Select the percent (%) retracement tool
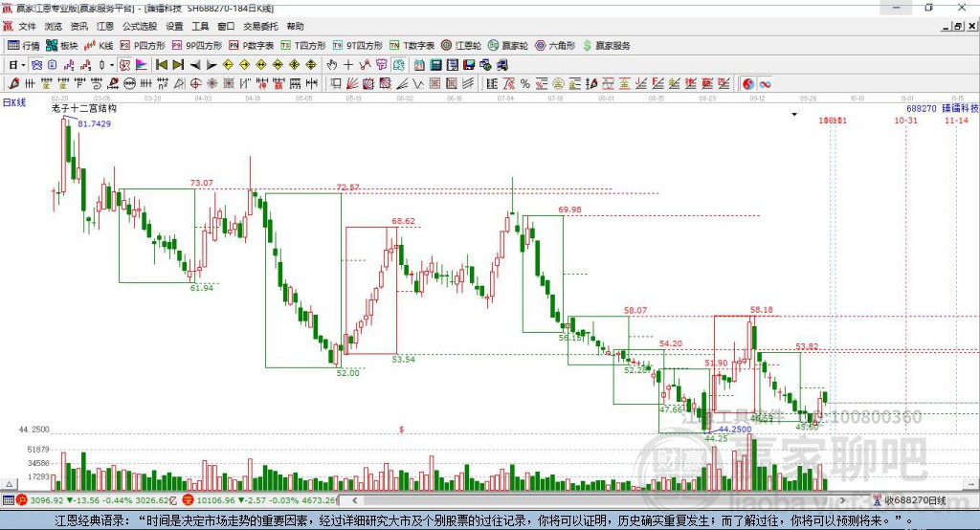This screenshot has height=530, width=980. [x=525, y=84]
